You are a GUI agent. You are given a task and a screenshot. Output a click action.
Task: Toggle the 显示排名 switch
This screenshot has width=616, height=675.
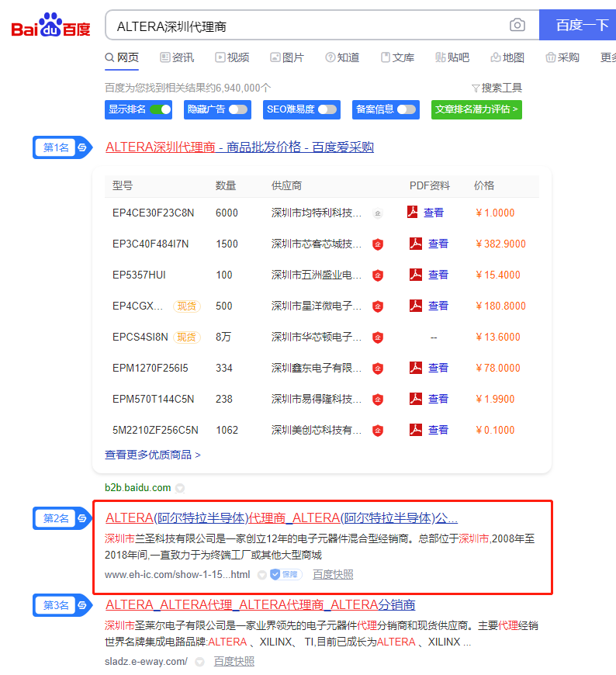[x=161, y=109]
